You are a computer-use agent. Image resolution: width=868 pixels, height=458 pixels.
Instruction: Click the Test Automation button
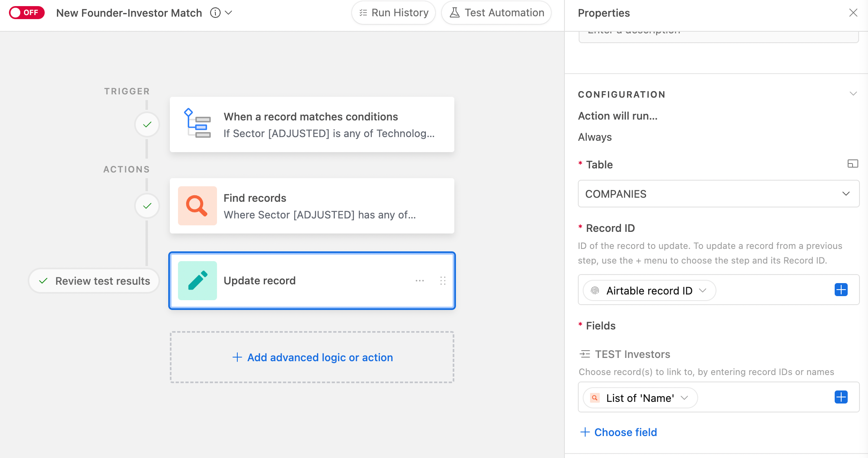pos(496,13)
